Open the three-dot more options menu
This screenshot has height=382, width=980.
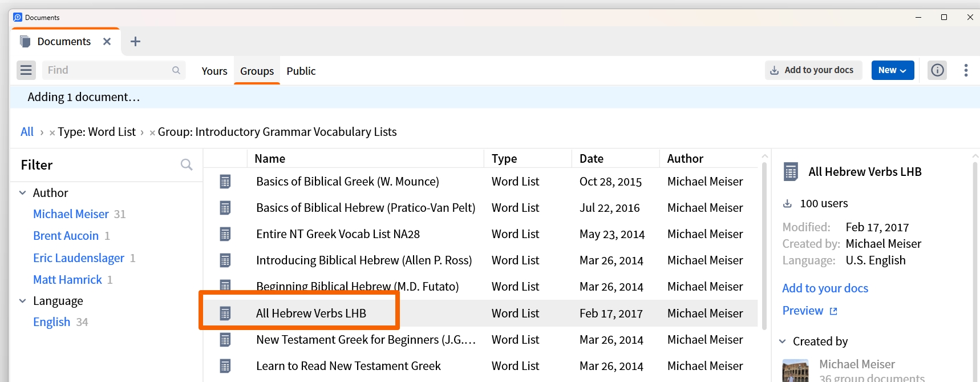pos(966,70)
